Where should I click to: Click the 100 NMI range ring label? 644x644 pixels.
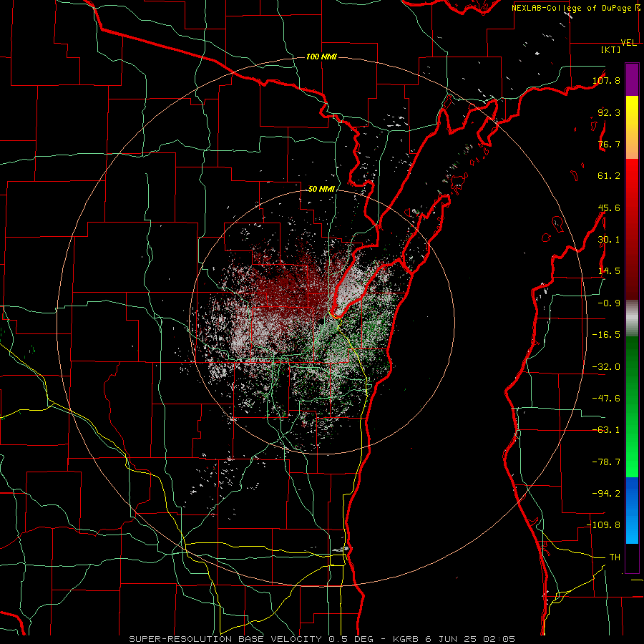[x=321, y=57]
